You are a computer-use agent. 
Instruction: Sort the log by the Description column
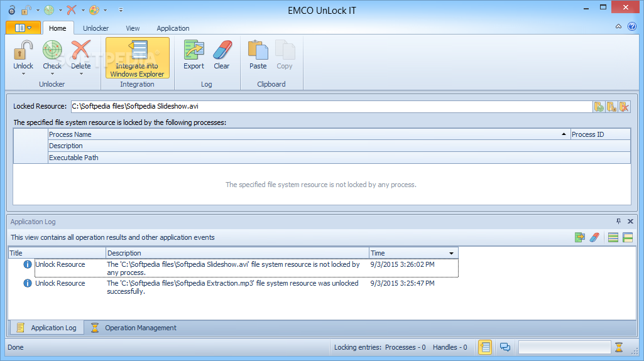[x=237, y=253]
